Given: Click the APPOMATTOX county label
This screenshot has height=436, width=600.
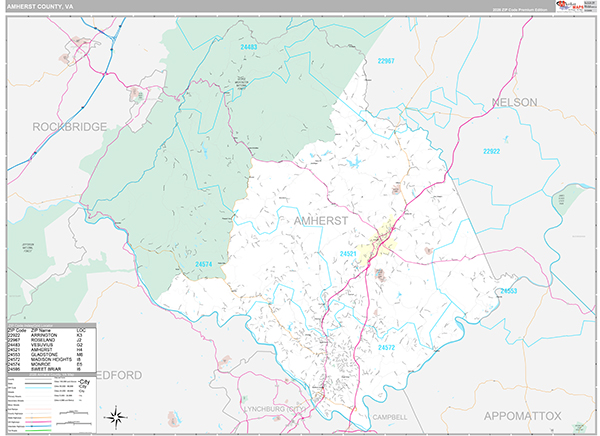Looking at the screenshot, I should pos(522,416).
